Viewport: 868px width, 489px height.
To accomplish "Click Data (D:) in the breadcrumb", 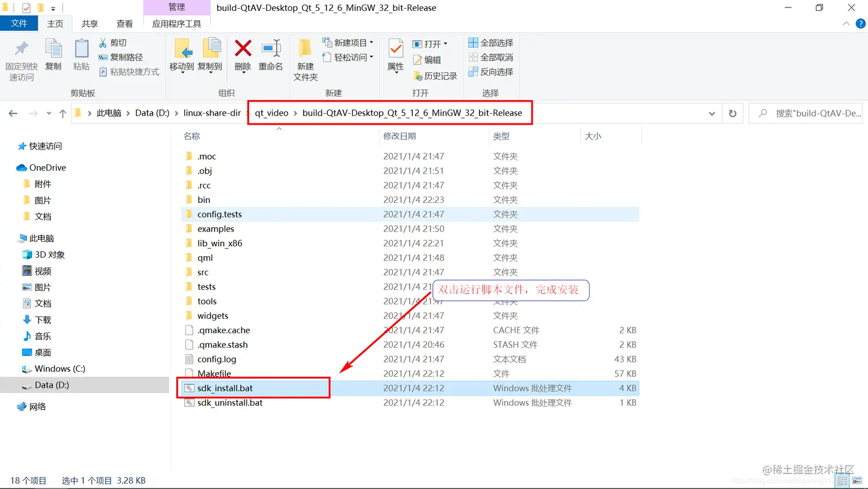I will (x=152, y=113).
